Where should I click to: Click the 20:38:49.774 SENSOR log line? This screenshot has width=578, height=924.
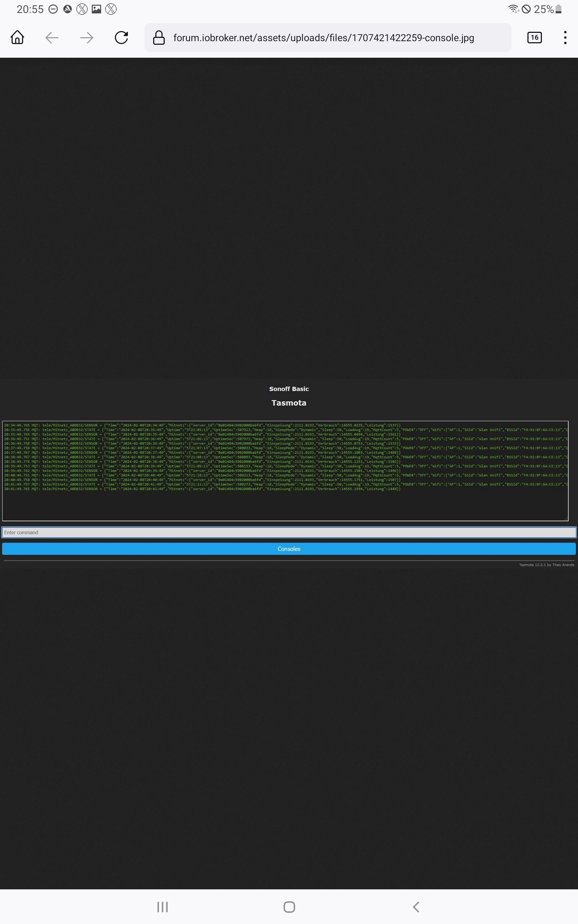202,462
